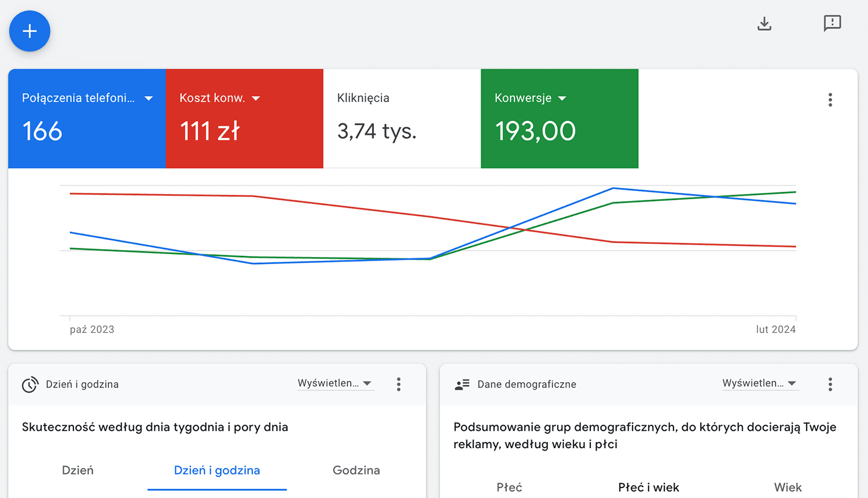Toggle the Kliknięcia metric tile
The image size is (868, 498).
[x=402, y=119]
